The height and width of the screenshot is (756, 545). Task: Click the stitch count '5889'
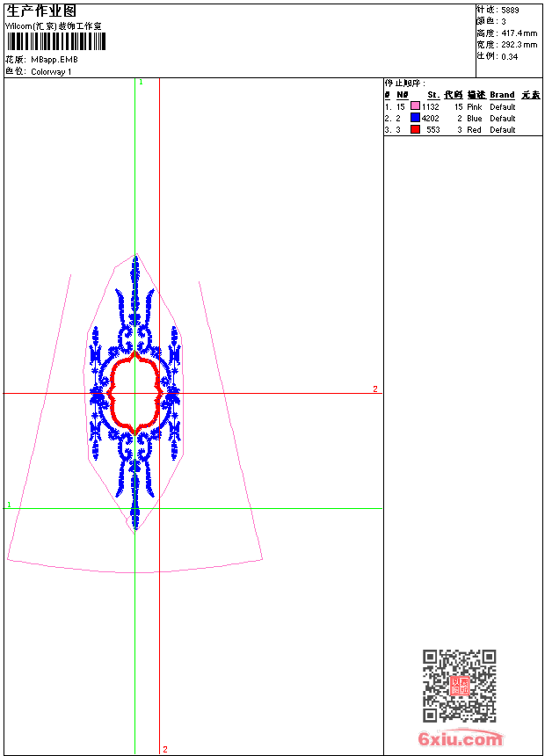[510, 10]
